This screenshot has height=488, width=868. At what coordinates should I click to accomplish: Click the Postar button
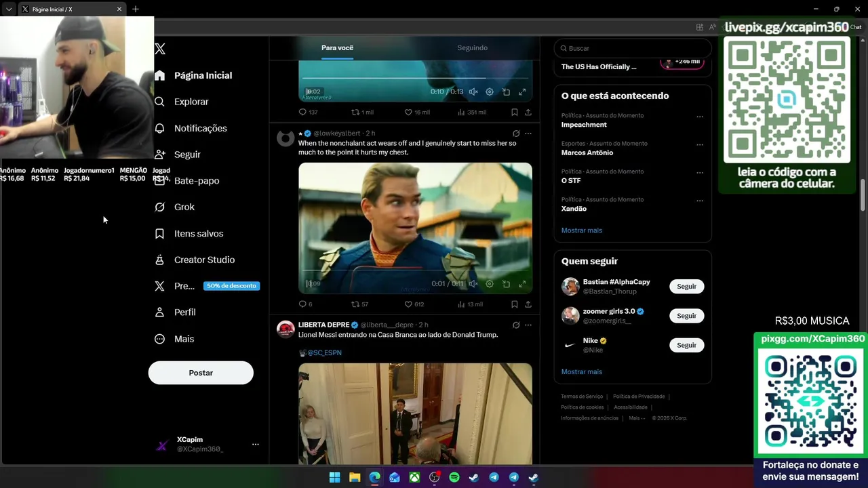click(201, 373)
